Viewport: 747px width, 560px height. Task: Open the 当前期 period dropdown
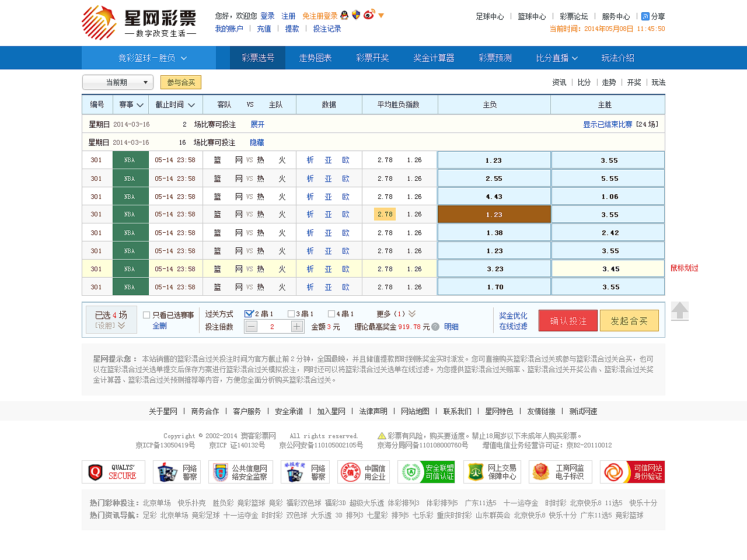pyautogui.click(x=117, y=82)
